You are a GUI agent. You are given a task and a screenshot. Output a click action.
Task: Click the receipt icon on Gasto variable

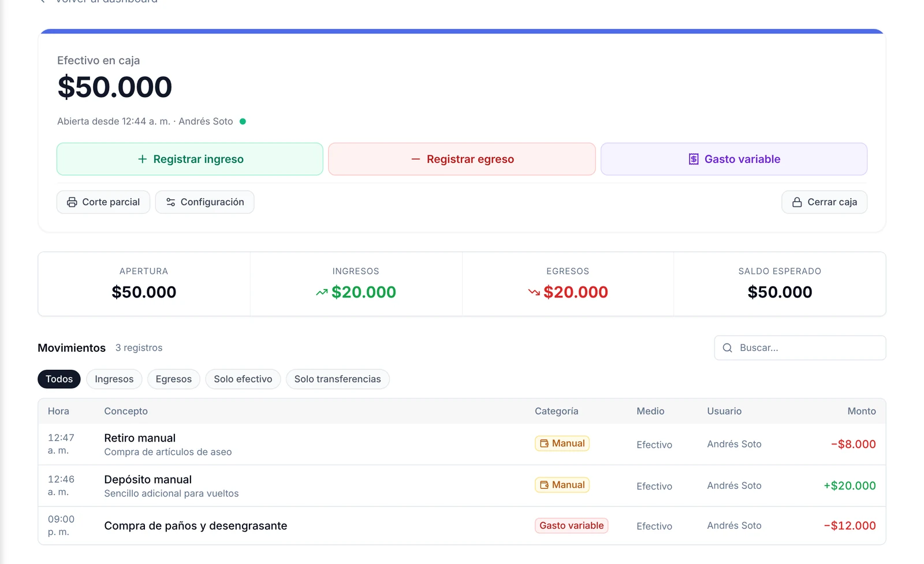pyautogui.click(x=694, y=159)
